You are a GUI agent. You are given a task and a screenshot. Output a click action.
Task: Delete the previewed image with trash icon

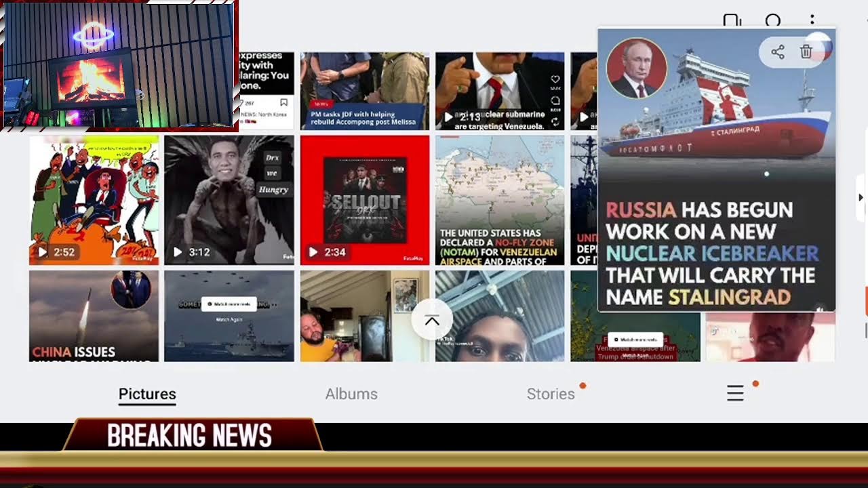click(806, 52)
